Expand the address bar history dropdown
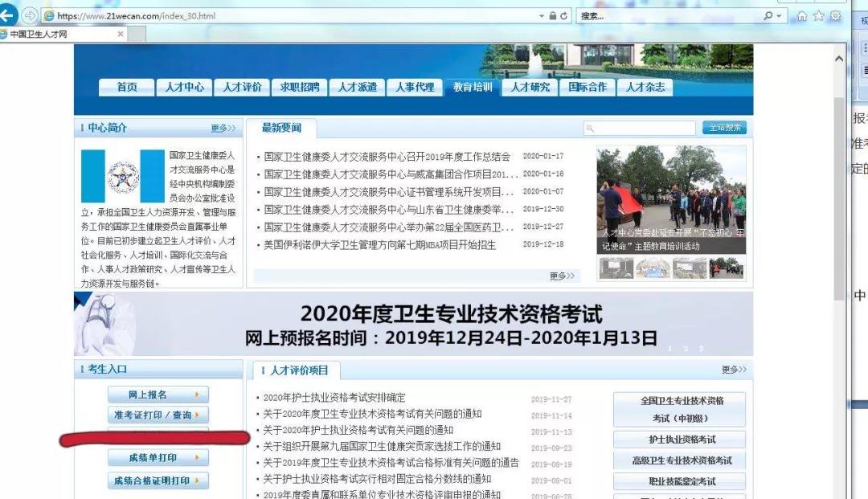The width and height of the screenshot is (868, 499). point(542,16)
